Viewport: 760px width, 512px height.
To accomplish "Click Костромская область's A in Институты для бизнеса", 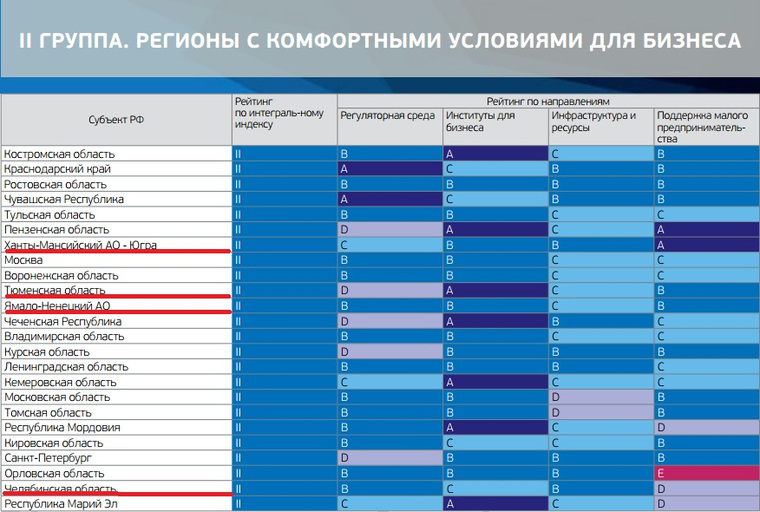I will pos(495,154).
